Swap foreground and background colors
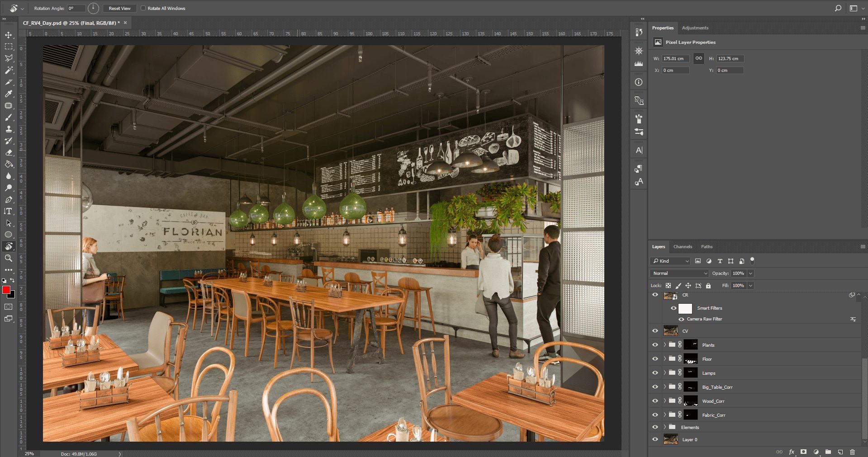This screenshot has width=868, height=457. [x=12, y=280]
